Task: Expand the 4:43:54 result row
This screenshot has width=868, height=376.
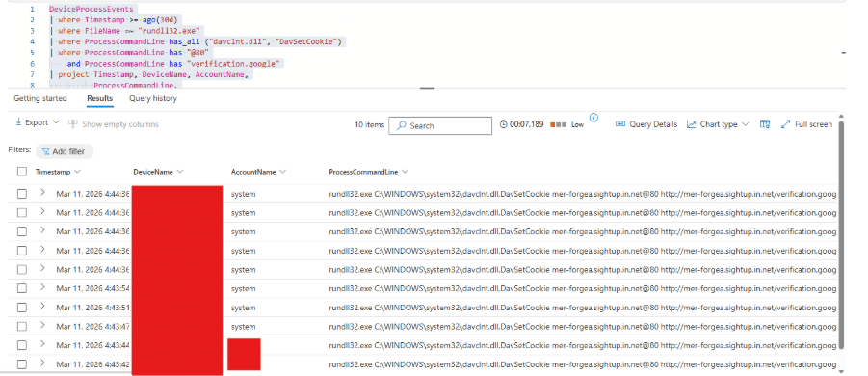Action: [x=42, y=287]
